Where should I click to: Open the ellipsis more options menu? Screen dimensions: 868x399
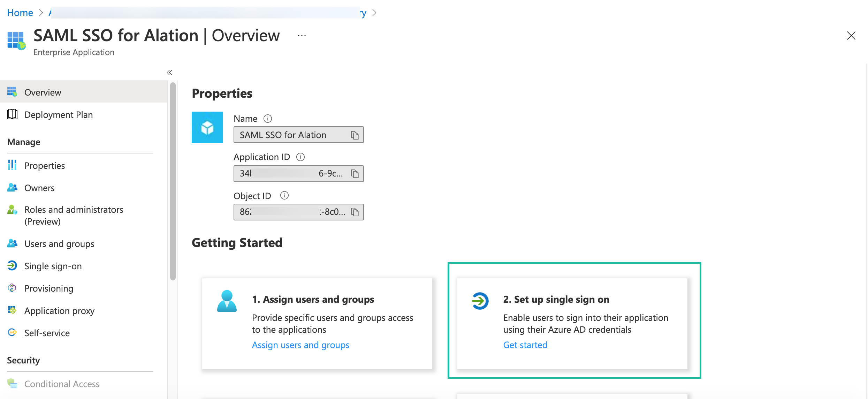tap(302, 36)
